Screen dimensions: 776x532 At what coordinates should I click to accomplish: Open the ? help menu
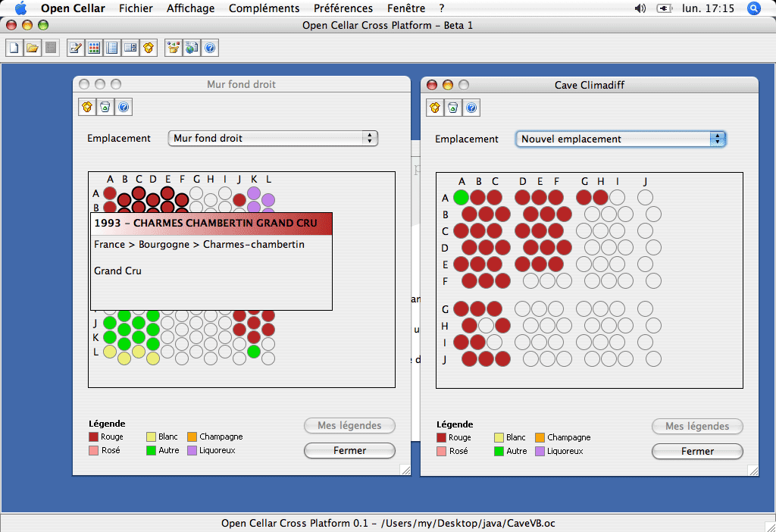[442, 8]
